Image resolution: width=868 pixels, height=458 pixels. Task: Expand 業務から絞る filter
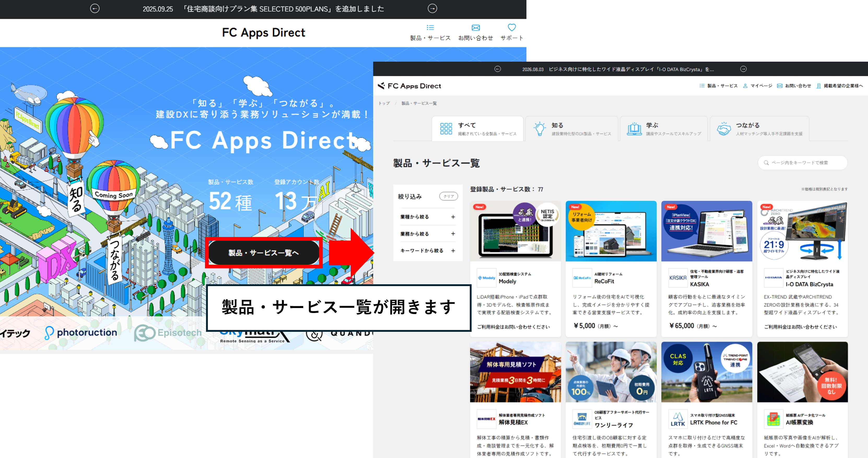tap(427, 234)
